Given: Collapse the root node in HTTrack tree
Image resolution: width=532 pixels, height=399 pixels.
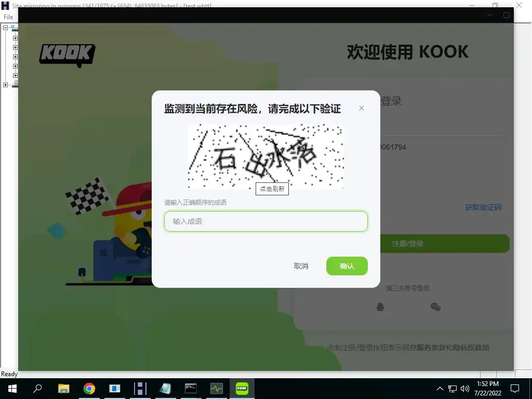Looking at the screenshot, I should 5,28.
